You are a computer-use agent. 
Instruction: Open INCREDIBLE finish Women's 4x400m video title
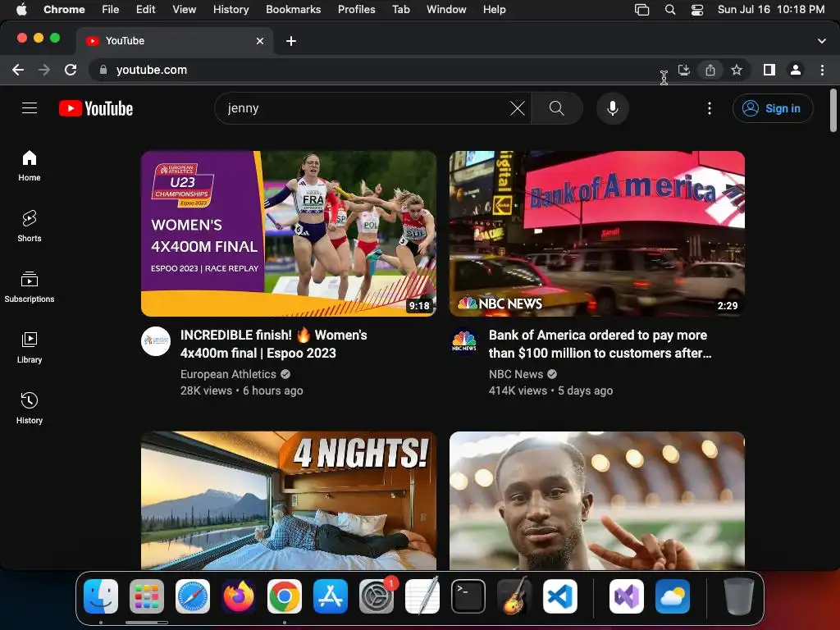click(x=274, y=344)
